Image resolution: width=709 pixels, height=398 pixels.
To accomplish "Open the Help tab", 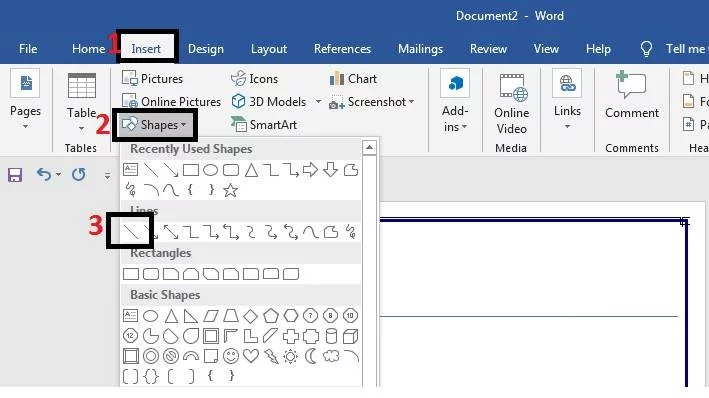I will pos(598,49).
